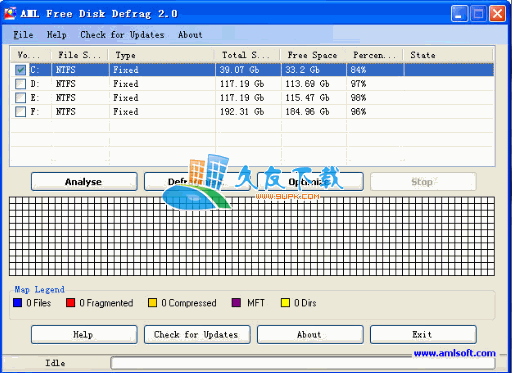
Task: Select the D: volume label
Action: 35,84
